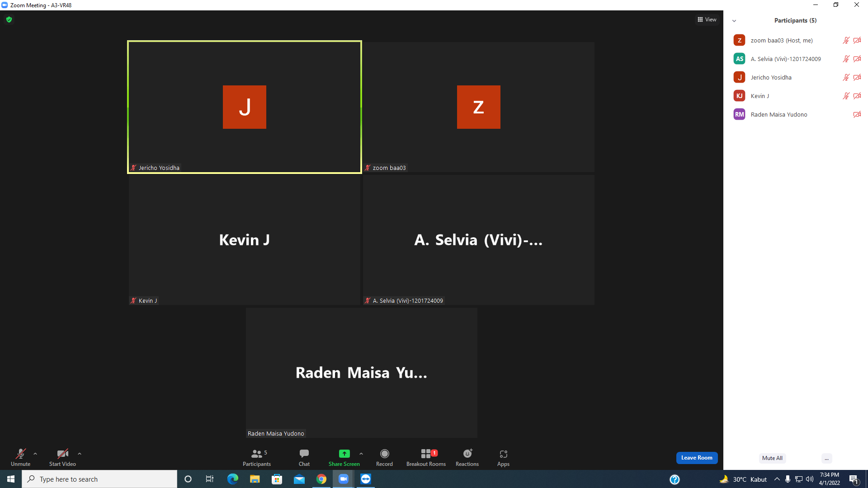Open Google Chrome from taskbar

pyautogui.click(x=321, y=479)
